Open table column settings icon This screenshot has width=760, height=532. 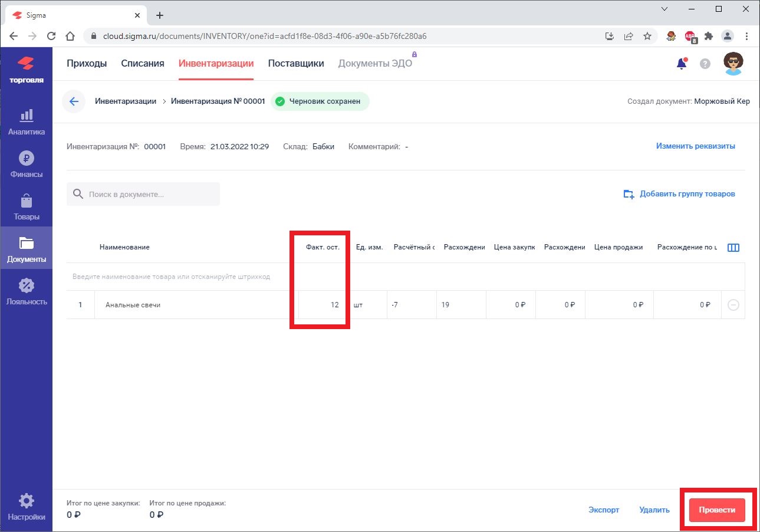733,248
